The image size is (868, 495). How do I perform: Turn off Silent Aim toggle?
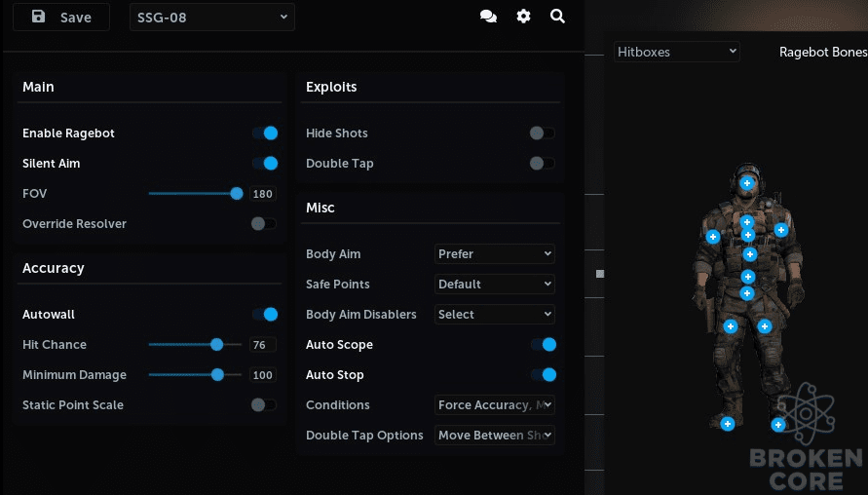265,164
